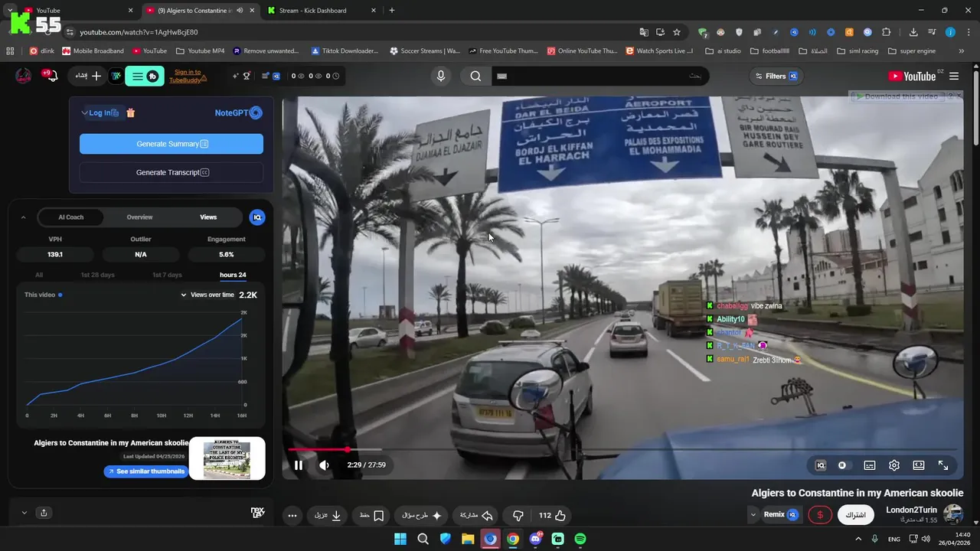The height and width of the screenshot is (551, 980).
Task: Switch to theater mode
Action: coord(919,465)
